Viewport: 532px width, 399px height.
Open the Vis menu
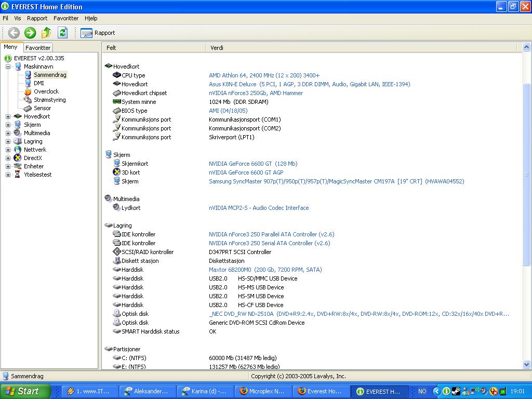click(x=18, y=18)
